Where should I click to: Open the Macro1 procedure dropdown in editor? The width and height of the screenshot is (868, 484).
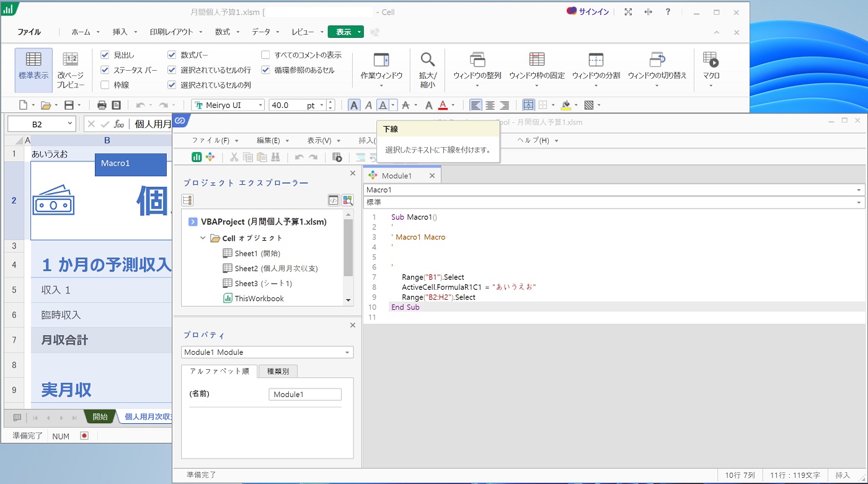[859, 190]
